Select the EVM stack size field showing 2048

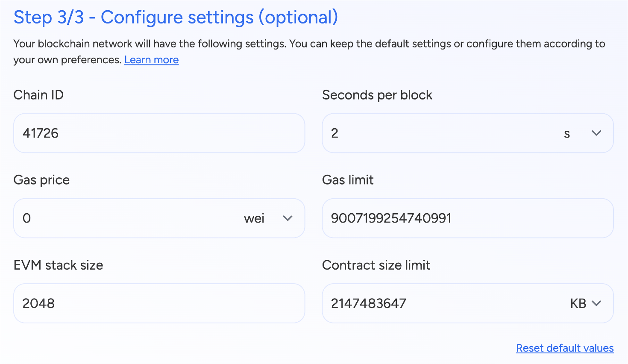159,303
